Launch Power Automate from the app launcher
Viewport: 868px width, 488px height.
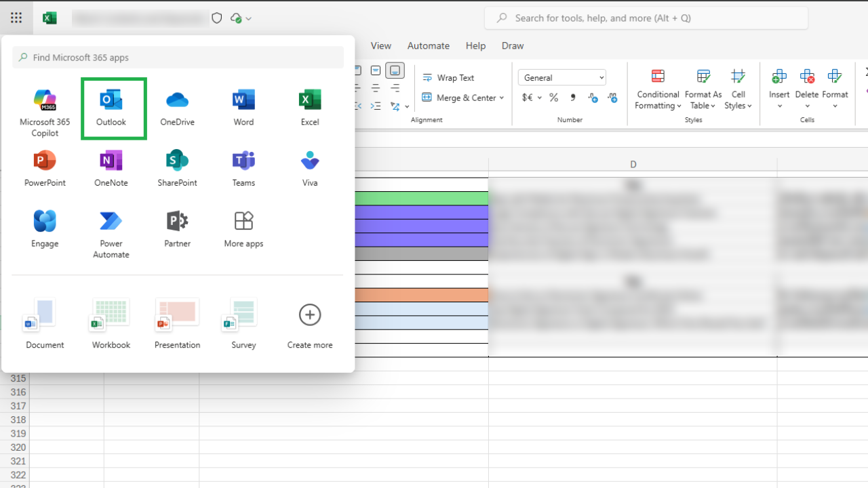point(111,234)
